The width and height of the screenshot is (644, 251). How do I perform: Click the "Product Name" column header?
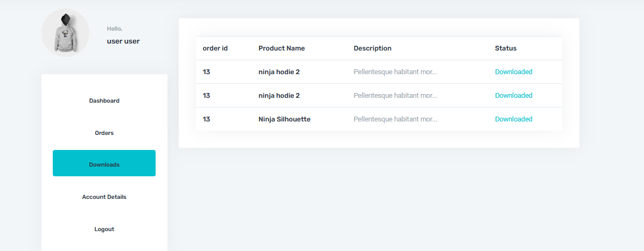[x=282, y=48]
